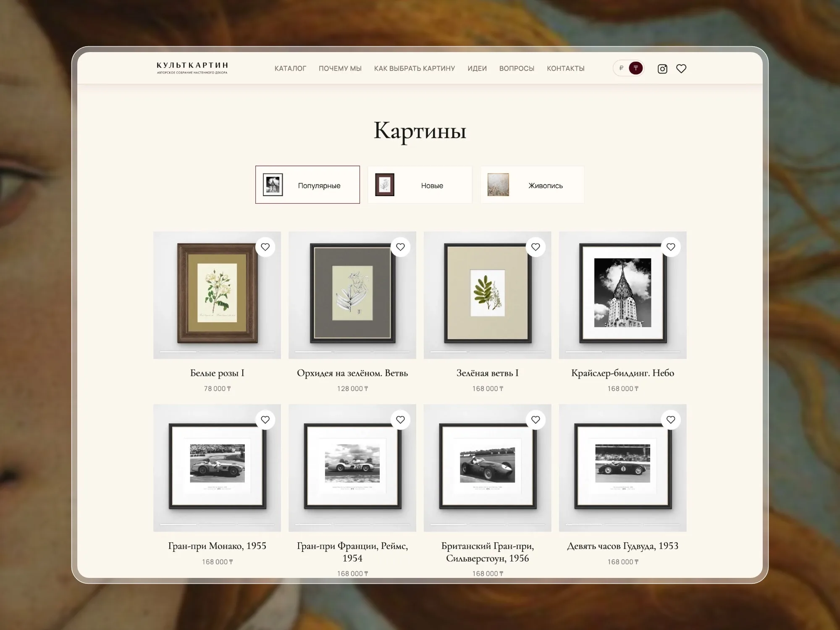
Task: Select the Популярные category tab
Action: click(x=307, y=185)
